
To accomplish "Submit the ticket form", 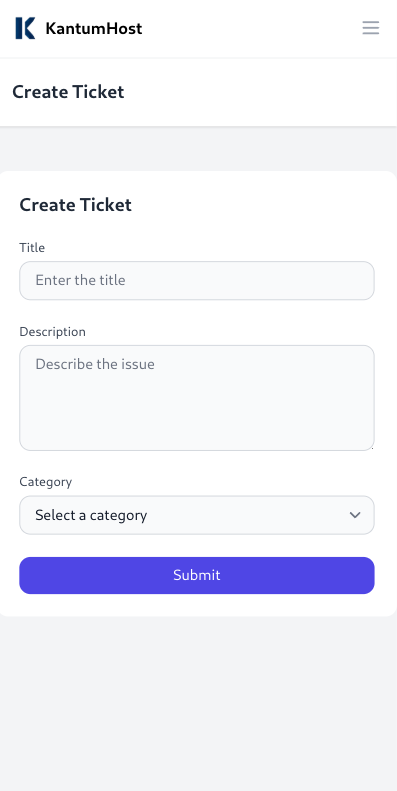I will (197, 576).
